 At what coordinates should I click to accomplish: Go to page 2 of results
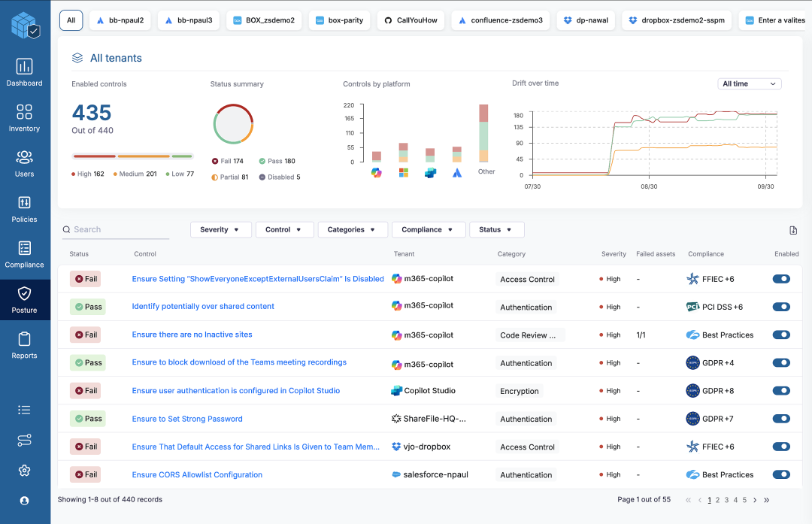pyautogui.click(x=718, y=500)
